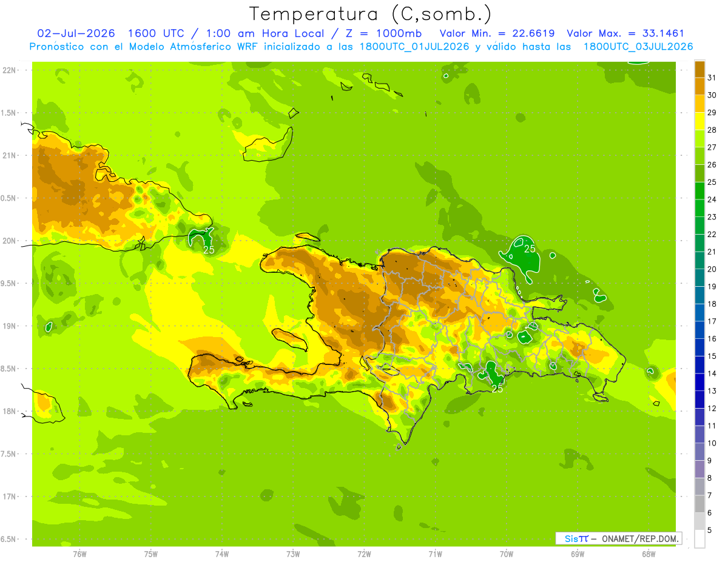Click the "69W" longitude axis label
Viewport: 728px width, 562px height.
(578, 554)
